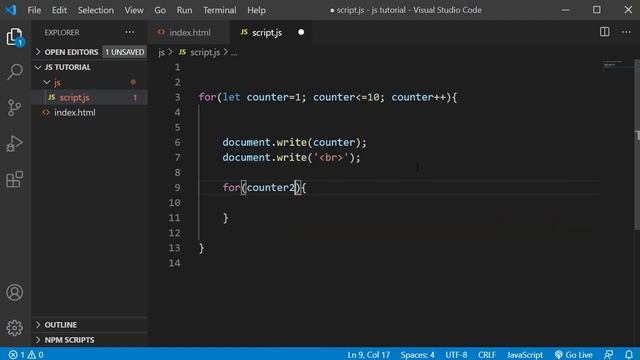Place cursor in document.write(counter) line
This screenshot has height=360, width=640.
(x=294, y=142)
